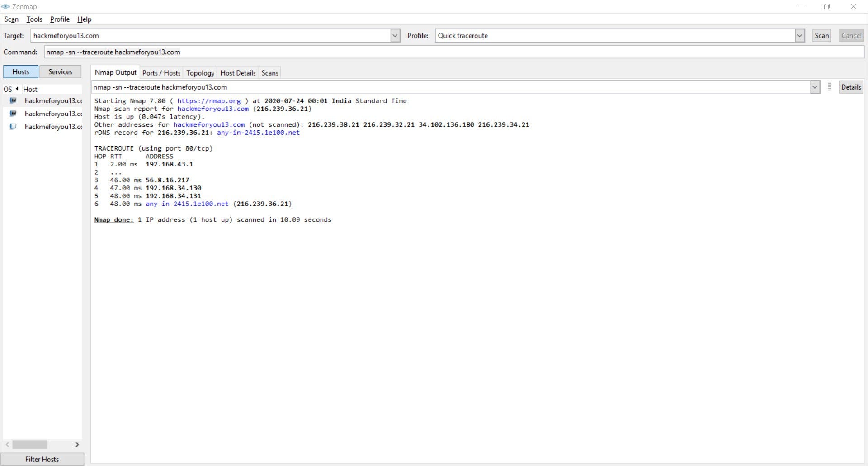Open the Tools menu

(x=34, y=19)
